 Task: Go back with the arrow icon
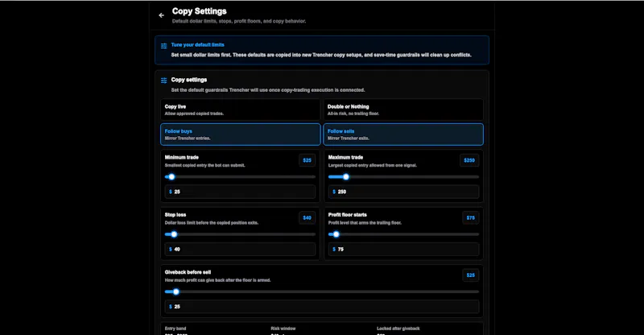162,15
